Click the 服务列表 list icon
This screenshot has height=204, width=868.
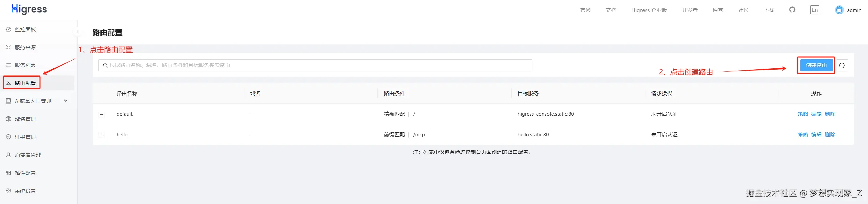[x=9, y=65]
